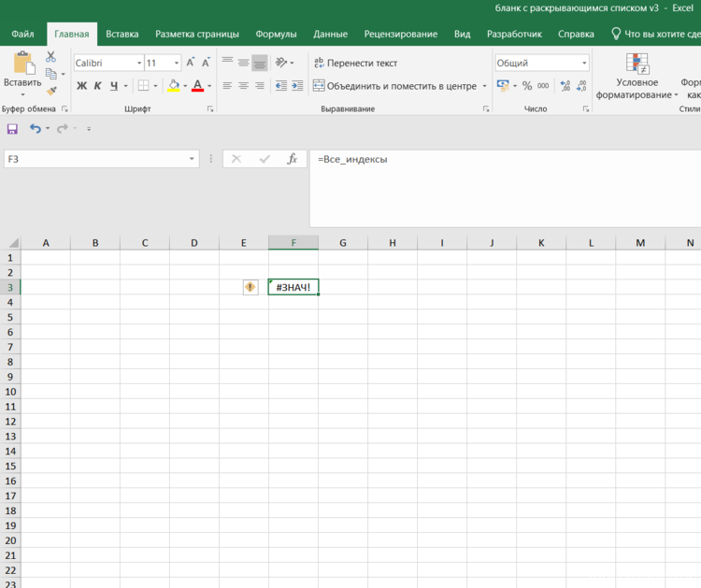Screen dimensions: 701x588
Task: Customize Quick Access Toolbar dropdown
Action: click(x=89, y=129)
